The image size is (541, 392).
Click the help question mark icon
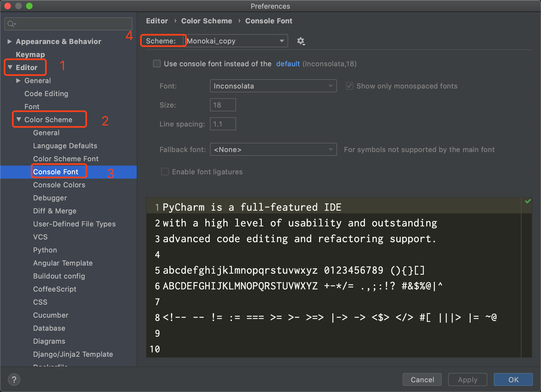pyautogui.click(x=14, y=380)
